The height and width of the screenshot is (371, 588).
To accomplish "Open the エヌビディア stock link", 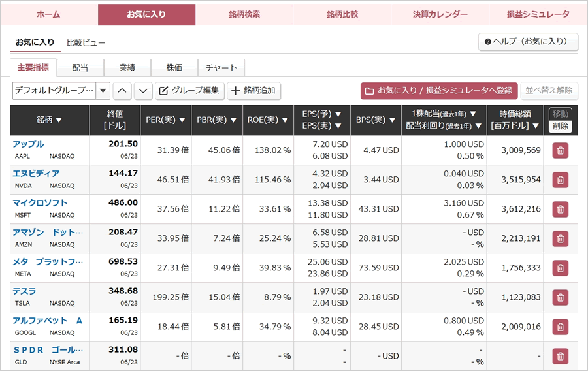I will click(x=37, y=174).
